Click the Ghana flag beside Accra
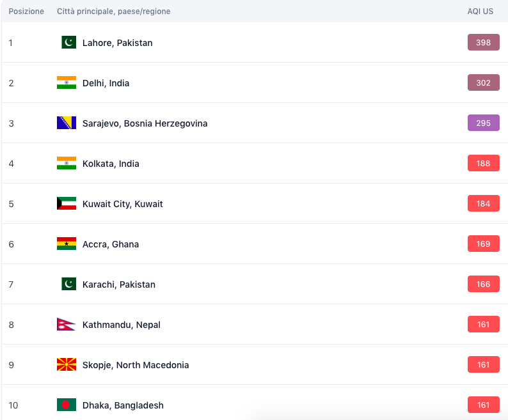 click(x=67, y=244)
